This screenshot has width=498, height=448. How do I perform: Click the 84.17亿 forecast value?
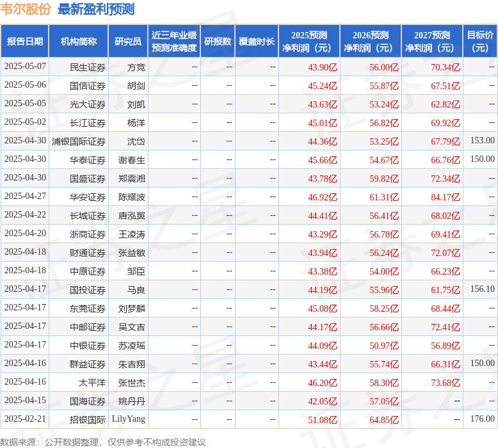pyautogui.click(x=446, y=197)
